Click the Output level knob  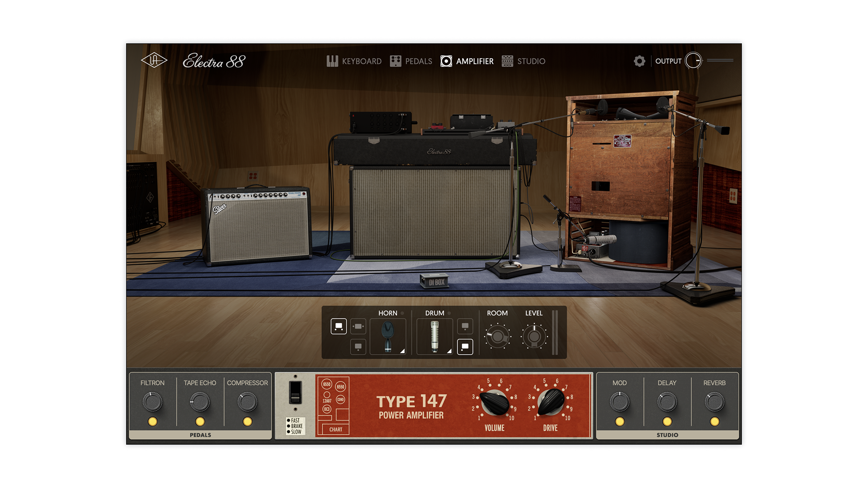[x=693, y=61]
